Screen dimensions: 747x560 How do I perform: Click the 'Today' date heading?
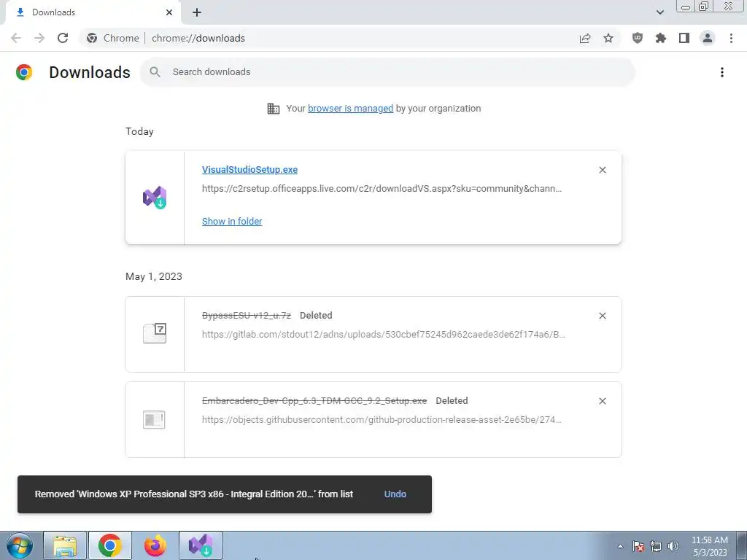(x=139, y=131)
